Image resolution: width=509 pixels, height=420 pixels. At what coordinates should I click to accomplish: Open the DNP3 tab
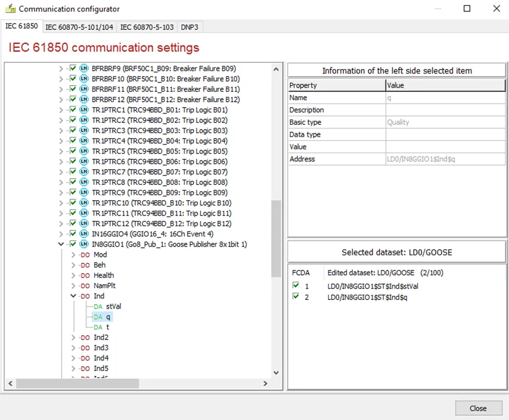[190, 27]
